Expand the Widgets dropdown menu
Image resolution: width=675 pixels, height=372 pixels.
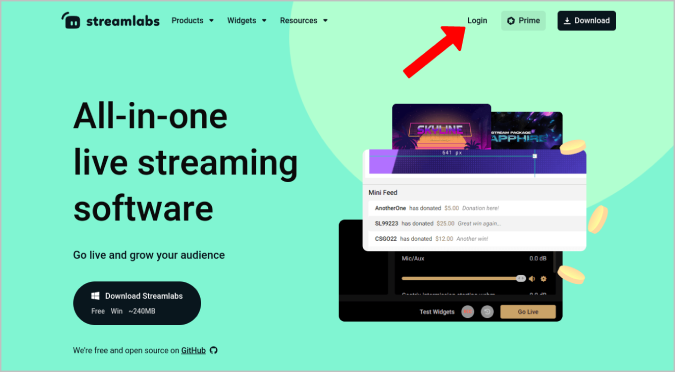pos(247,20)
